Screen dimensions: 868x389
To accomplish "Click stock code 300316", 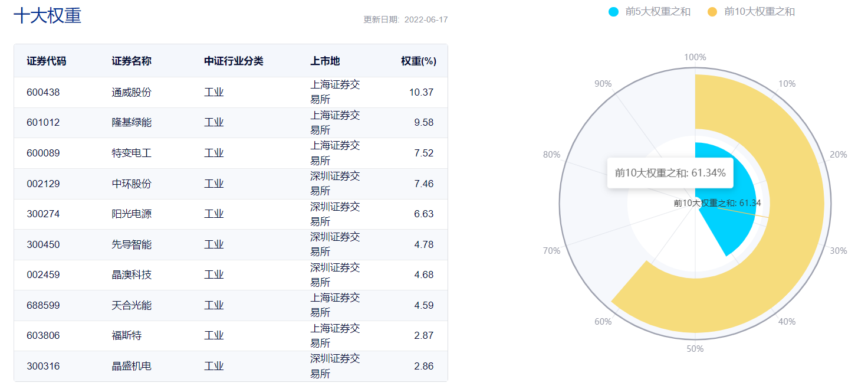I will click(43, 366).
